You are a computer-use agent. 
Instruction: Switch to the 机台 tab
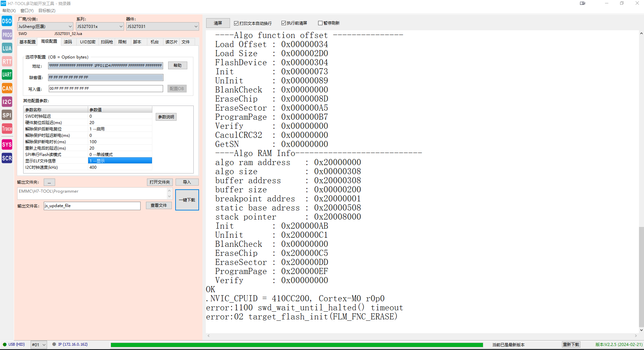pyautogui.click(x=155, y=42)
